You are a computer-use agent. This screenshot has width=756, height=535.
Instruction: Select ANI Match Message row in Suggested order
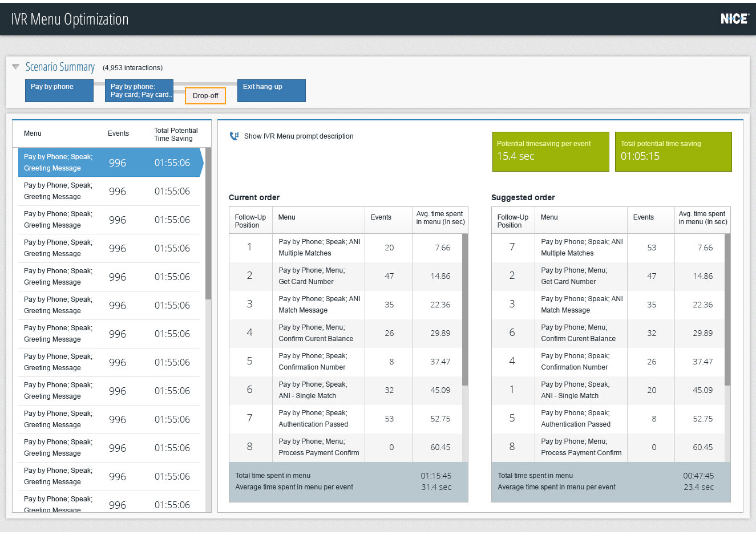click(x=608, y=305)
